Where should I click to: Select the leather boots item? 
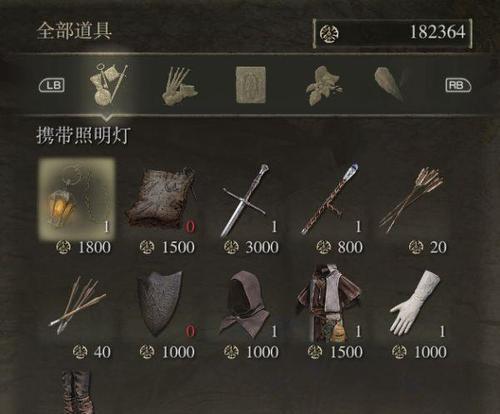pyautogui.click(x=79, y=391)
